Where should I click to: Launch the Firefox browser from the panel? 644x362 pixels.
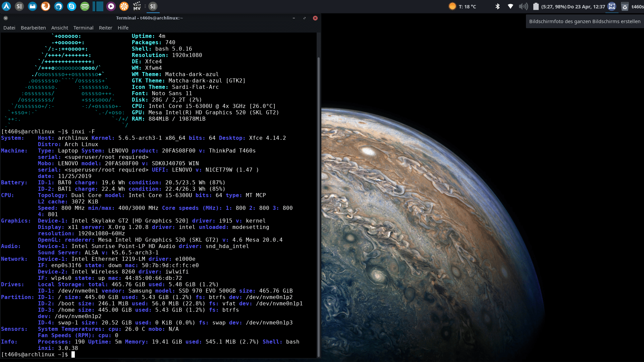pyautogui.click(x=46, y=6)
